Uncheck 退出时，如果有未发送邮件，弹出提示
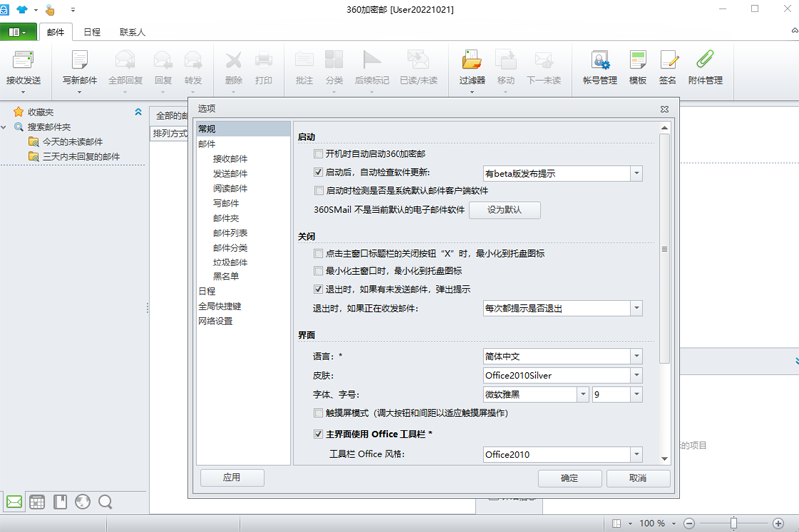799x532 pixels. click(318, 289)
